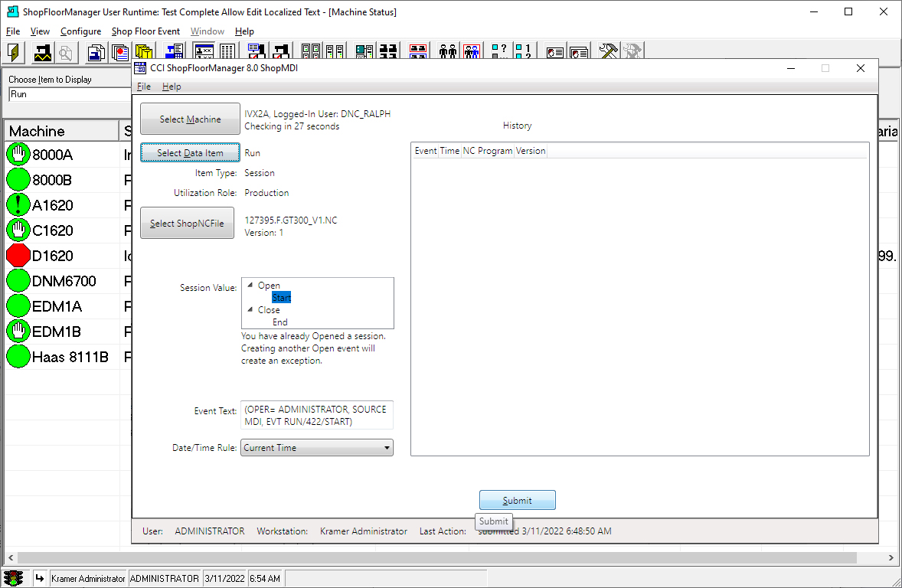The height and width of the screenshot is (588, 902).
Task: Click the blue machine with list icon
Action: 174,51
